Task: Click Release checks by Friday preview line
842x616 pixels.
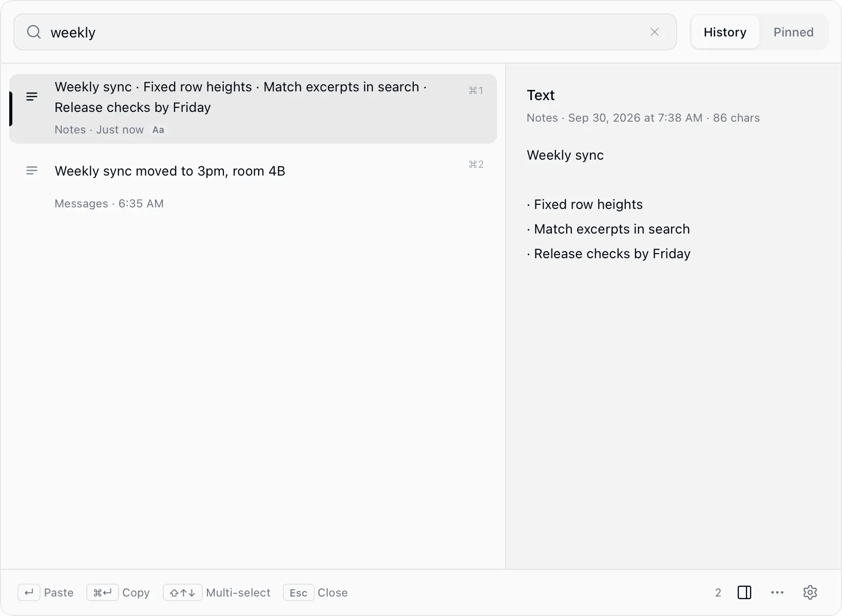Action: click(x=609, y=254)
